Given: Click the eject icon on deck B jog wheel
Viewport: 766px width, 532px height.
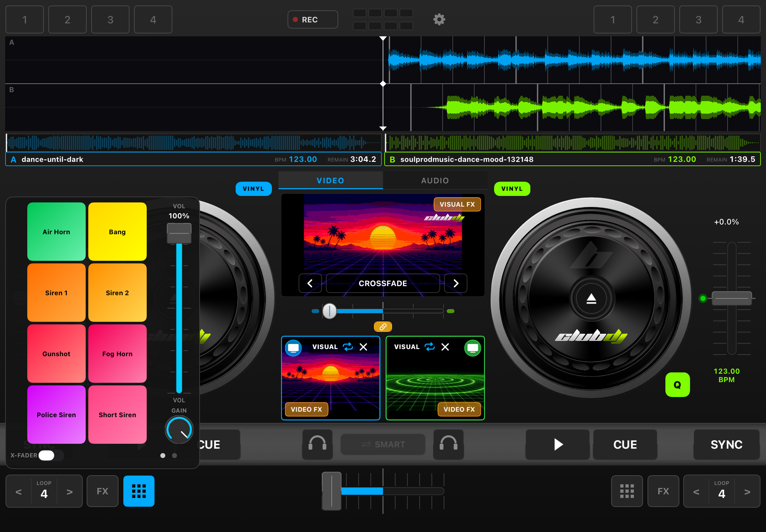Looking at the screenshot, I should coord(591,299).
